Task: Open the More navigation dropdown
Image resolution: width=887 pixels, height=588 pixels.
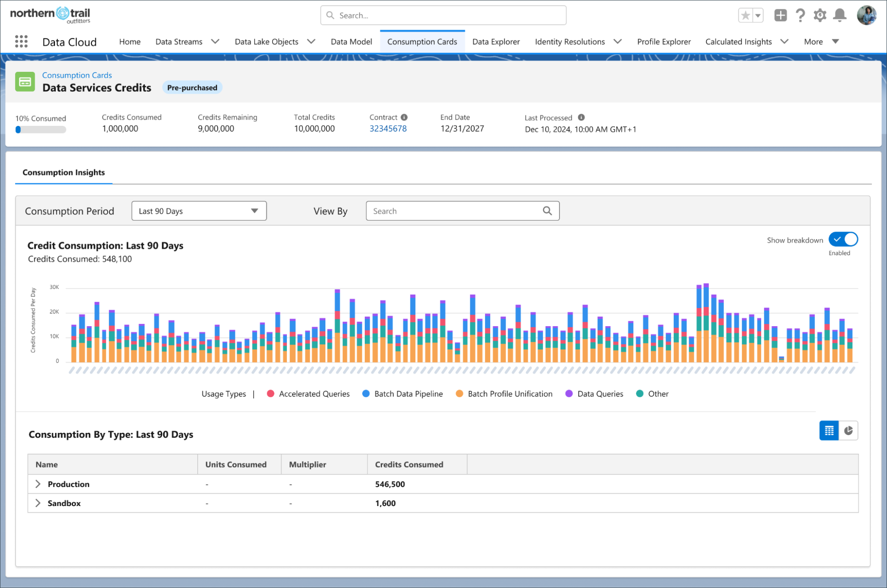Action: click(821, 42)
